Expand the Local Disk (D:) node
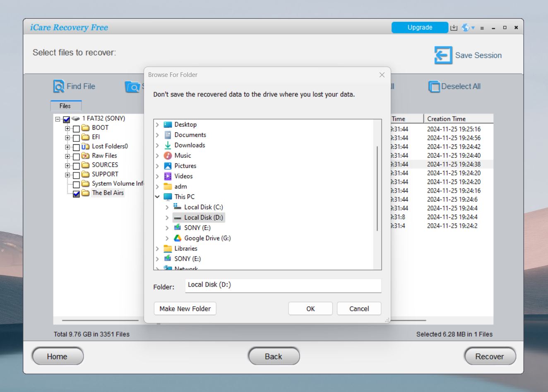 point(167,218)
